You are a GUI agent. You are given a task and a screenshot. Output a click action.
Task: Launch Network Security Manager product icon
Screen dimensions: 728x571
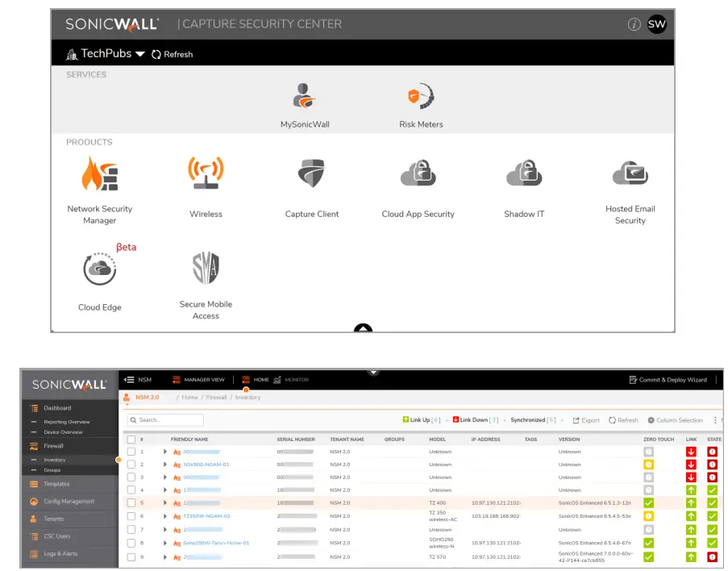tap(99, 172)
